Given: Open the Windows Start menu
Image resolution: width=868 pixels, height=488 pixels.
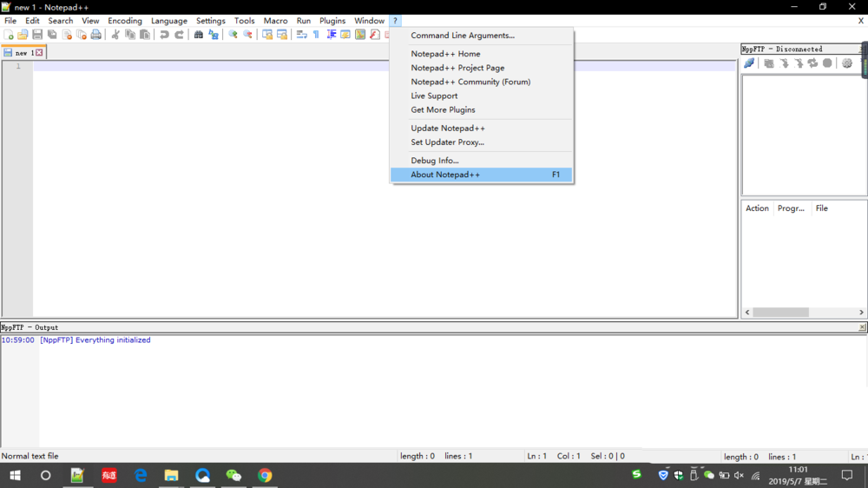Looking at the screenshot, I should point(15,475).
